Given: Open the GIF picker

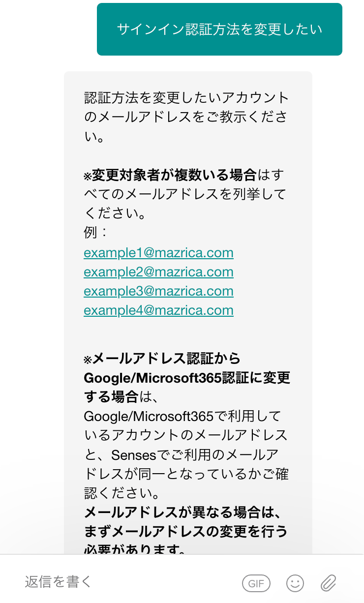Looking at the screenshot, I should pos(256,583).
